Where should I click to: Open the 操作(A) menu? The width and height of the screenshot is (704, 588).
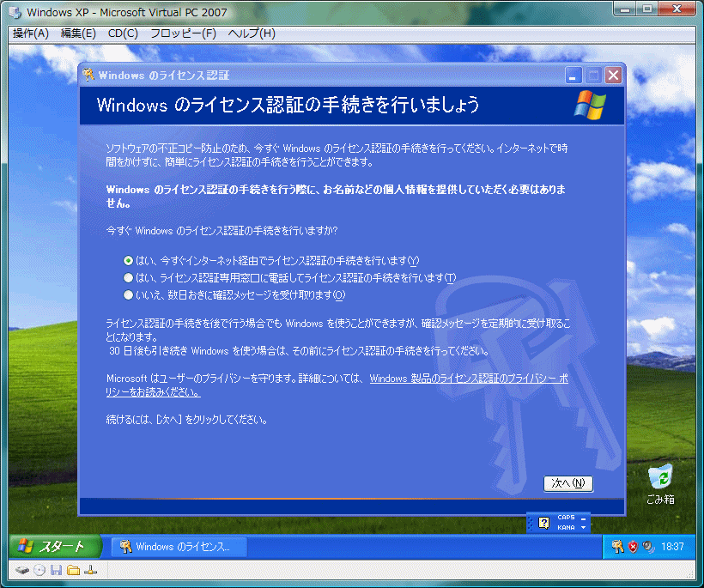(x=31, y=33)
